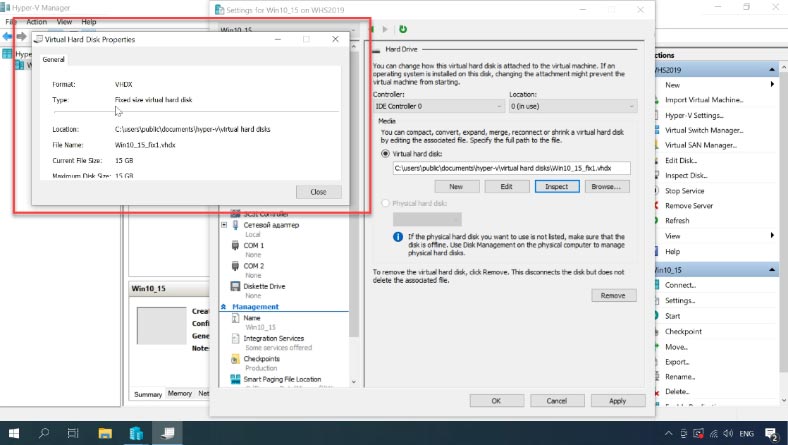Click the Browse button
This screenshot has width=788, height=445.
pos(607,187)
